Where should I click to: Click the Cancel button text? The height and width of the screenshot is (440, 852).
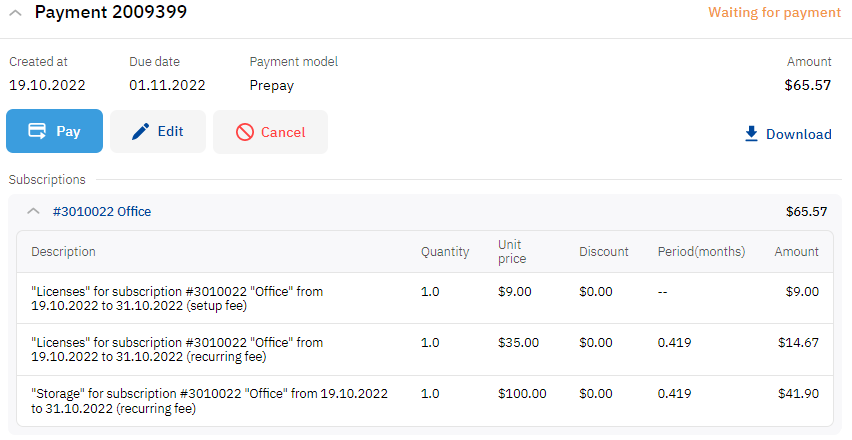click(x=283, y=132)
